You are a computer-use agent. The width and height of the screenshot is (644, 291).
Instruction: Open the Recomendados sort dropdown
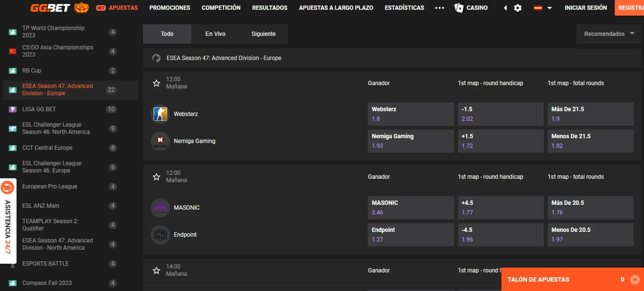click(609, 34)
